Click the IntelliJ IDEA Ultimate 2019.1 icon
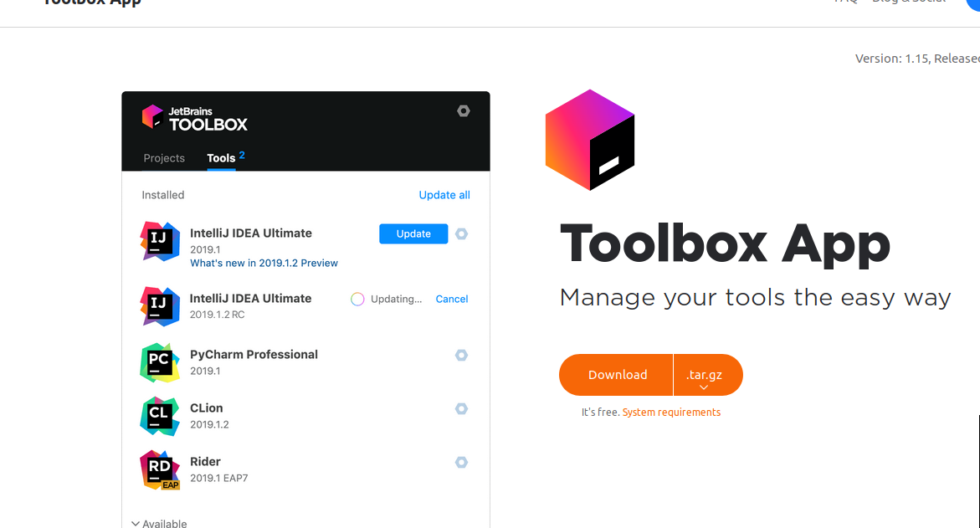980x528 pixels. 160,241
